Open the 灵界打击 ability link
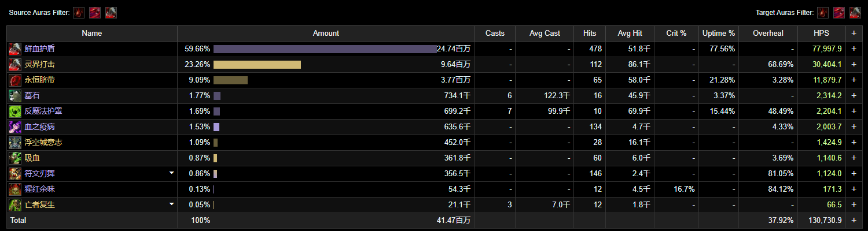The image size is (868, 231). coord(40,65)
